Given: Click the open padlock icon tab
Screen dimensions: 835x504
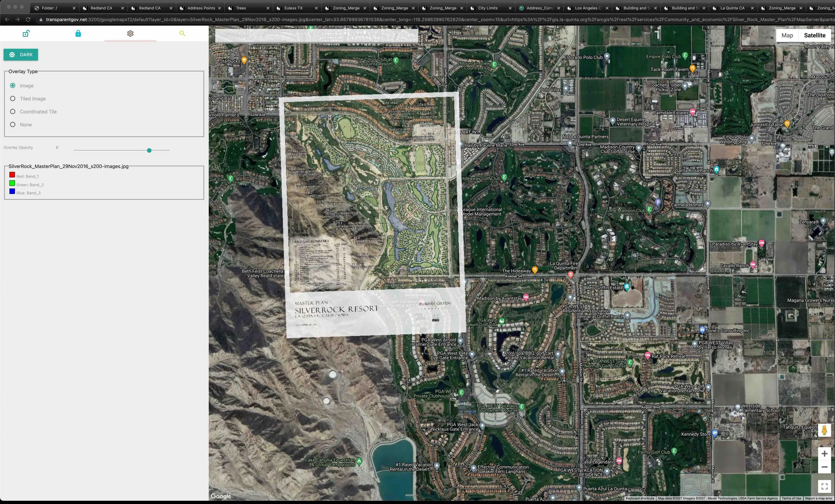Looking at the screenshot, I should coord(26,33).
